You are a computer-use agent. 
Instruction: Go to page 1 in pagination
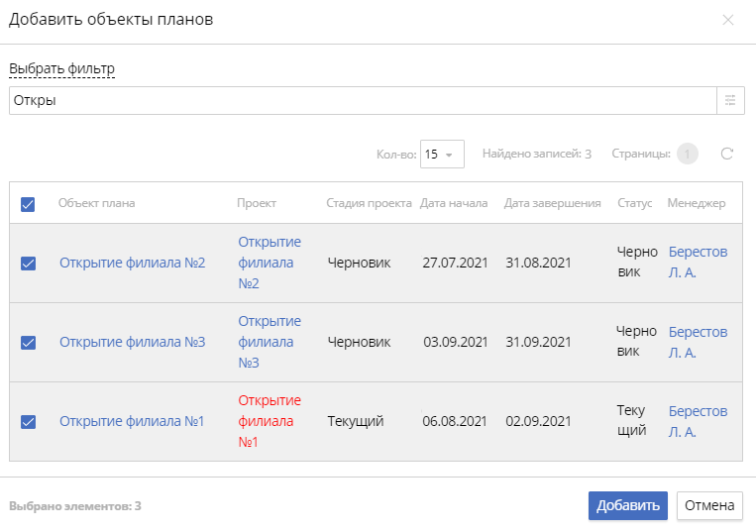pos(688,154)
